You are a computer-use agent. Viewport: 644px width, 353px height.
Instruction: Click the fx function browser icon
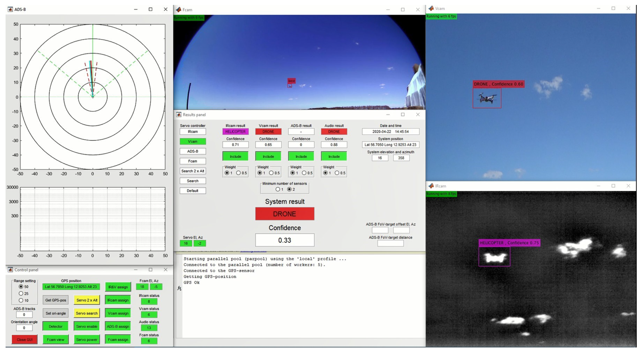coord(179,288)
